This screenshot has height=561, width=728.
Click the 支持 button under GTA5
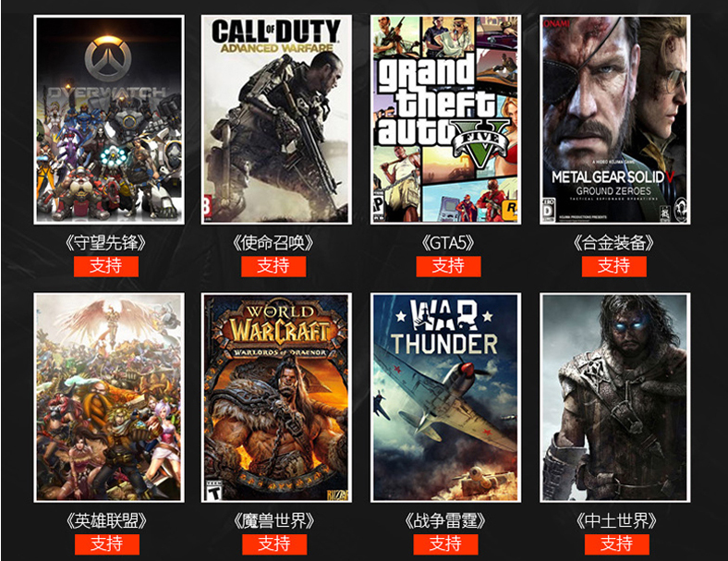[x=448, y=266]
